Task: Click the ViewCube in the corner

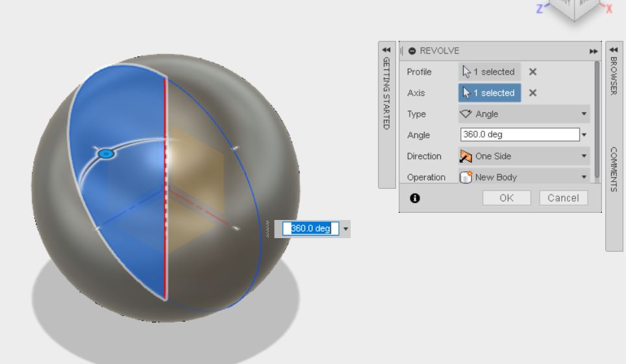Action: pyautogui.click(x=575, y=10)
